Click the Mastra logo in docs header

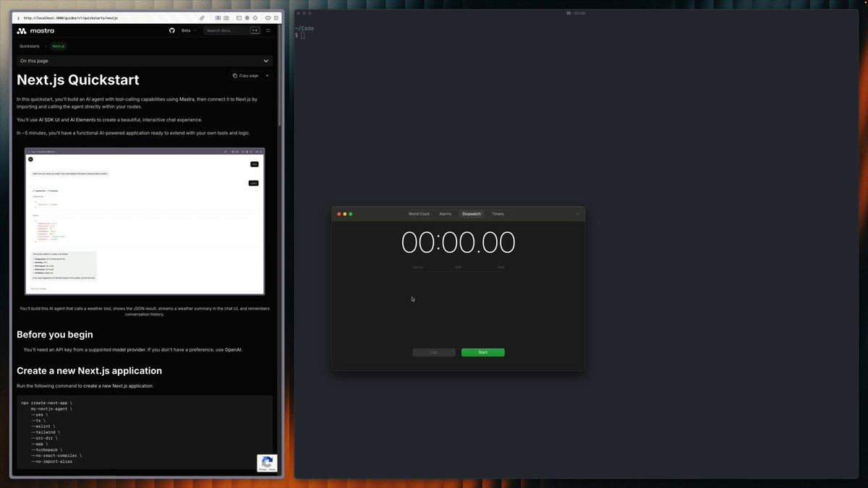click(x=35, y=30)
